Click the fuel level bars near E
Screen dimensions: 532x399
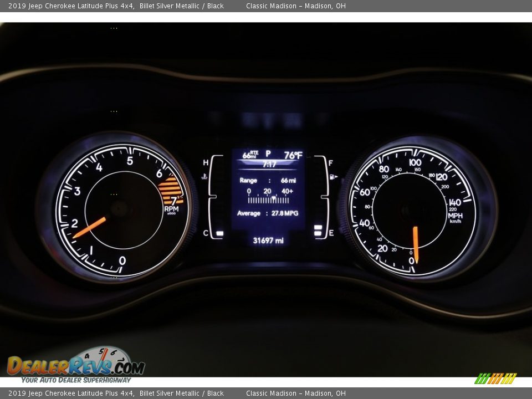click(x=319, y=231)
